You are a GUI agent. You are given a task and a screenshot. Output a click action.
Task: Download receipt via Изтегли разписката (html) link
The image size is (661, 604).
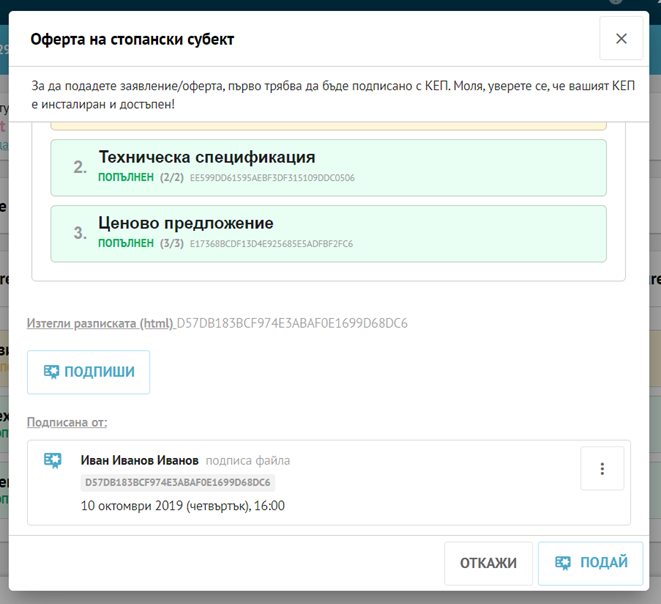point(100,323)
